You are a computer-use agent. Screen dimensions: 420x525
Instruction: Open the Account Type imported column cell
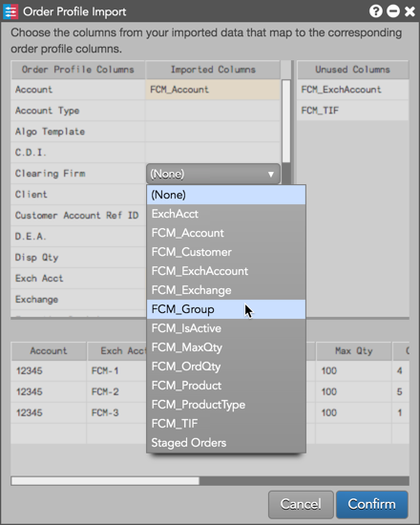[213, 111]
